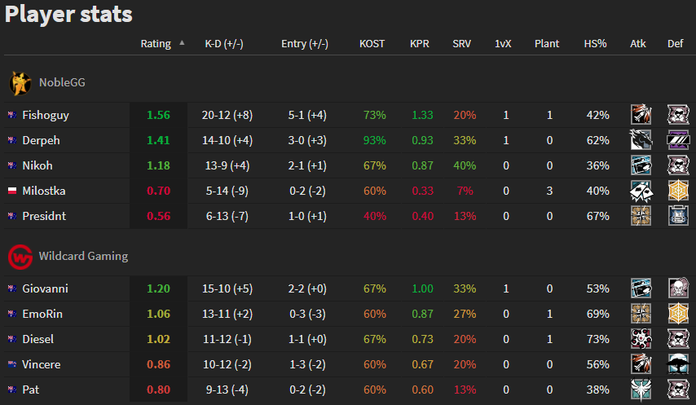Open Giovanni's player profile
Screen dimensions: 696x405
(x=45, y=289)
